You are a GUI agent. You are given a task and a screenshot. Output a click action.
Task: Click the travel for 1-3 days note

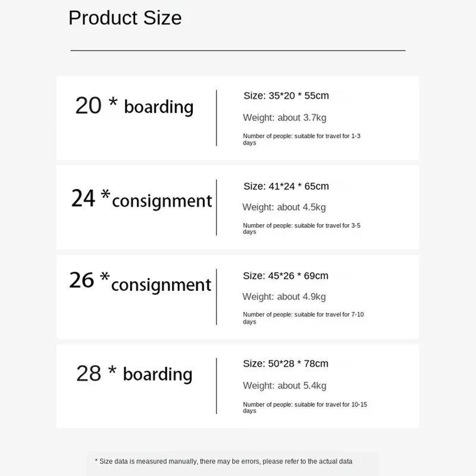tap(302, 139)
